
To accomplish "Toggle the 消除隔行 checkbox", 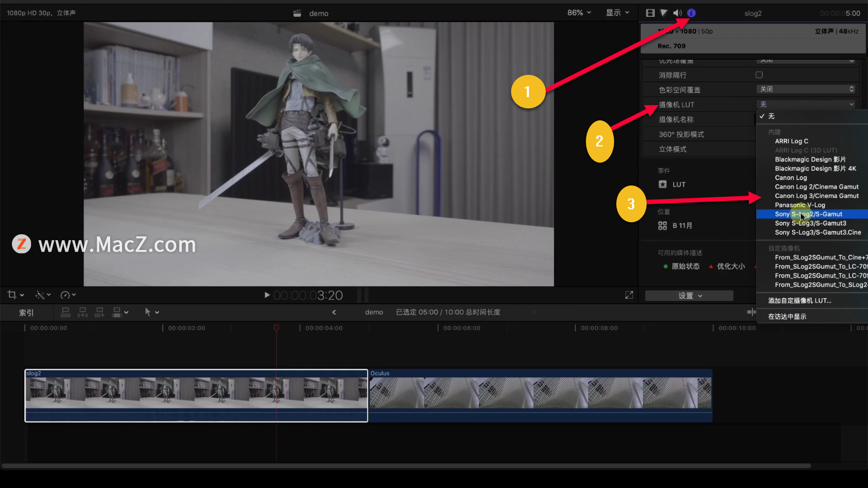I will point(759,75).
